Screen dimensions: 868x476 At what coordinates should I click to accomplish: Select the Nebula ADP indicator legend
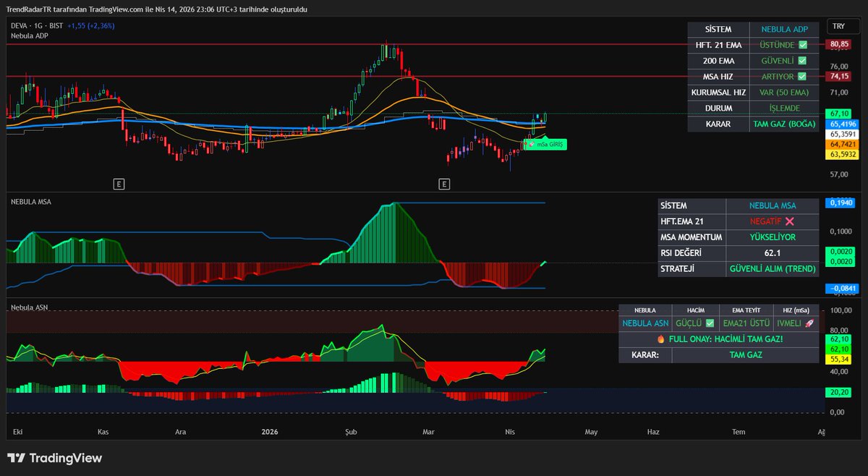(x=29, y=35)
